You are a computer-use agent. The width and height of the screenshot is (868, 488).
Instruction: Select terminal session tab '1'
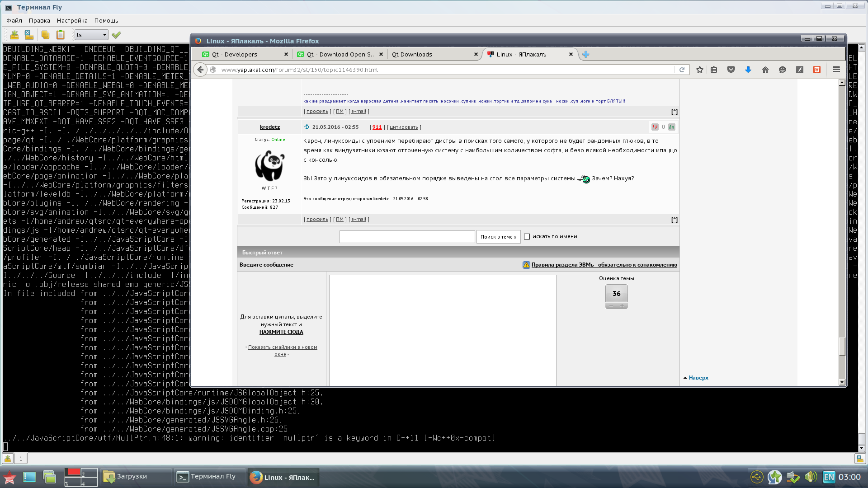(x=21, y=459)
